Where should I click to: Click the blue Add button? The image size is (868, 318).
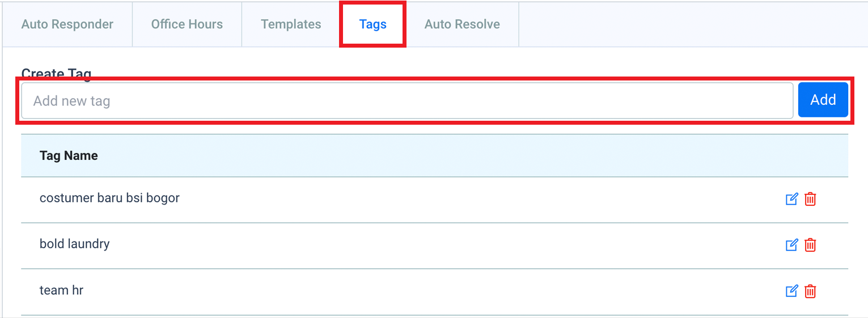point(823,100)
